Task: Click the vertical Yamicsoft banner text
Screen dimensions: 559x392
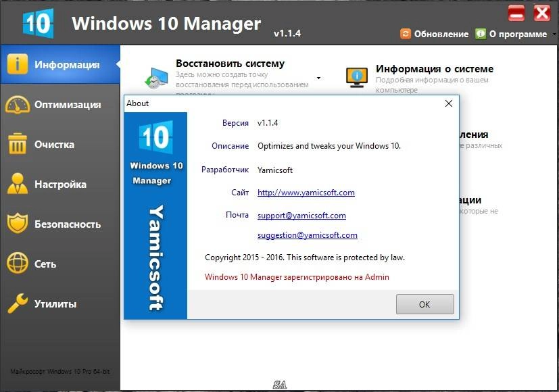Action: (x=156, y=258)
